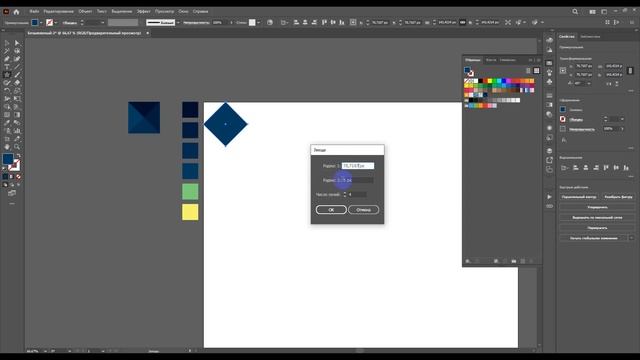Open the Эффект menu
Screen dimensions: 640x360
(143, 11)
